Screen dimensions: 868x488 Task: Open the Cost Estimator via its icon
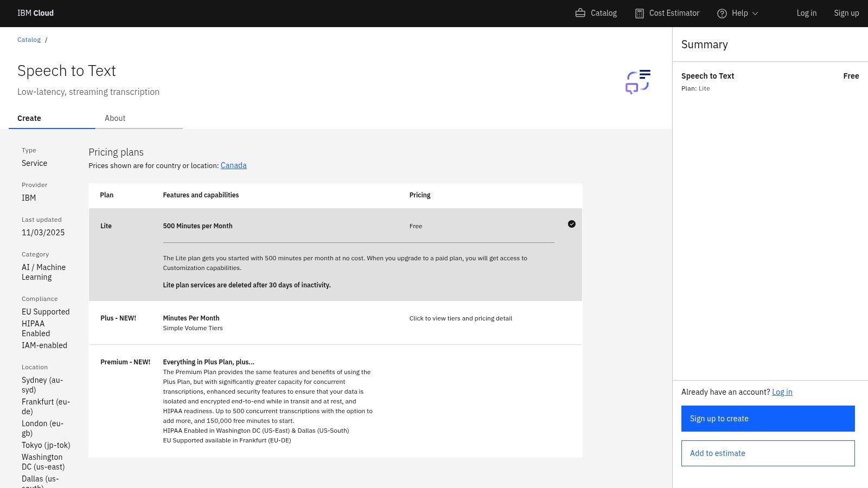point(640,12)
